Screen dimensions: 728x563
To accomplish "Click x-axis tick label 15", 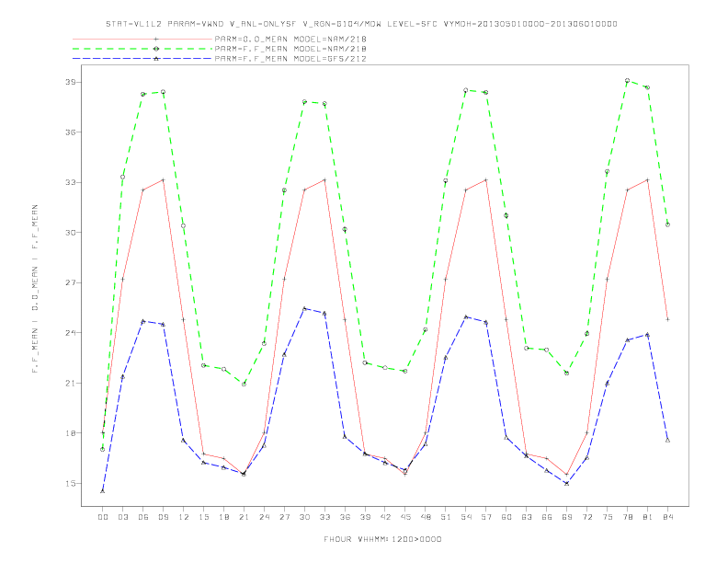I will coord(203,517).
